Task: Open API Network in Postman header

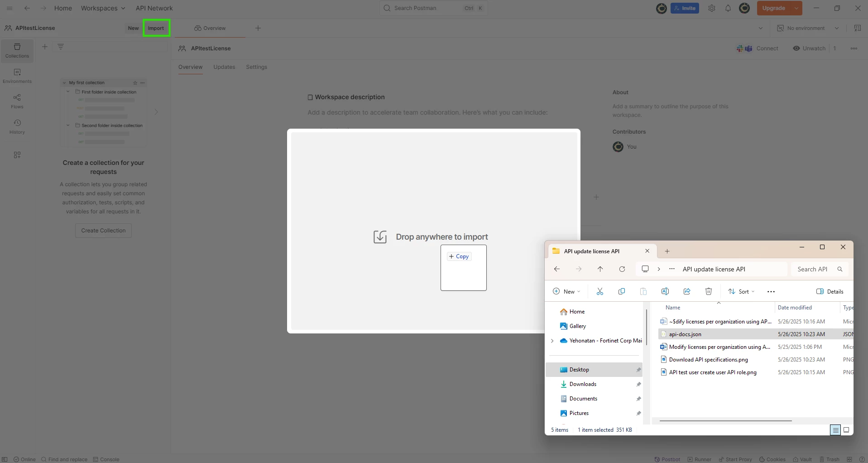Action: [x=154, y=8]
